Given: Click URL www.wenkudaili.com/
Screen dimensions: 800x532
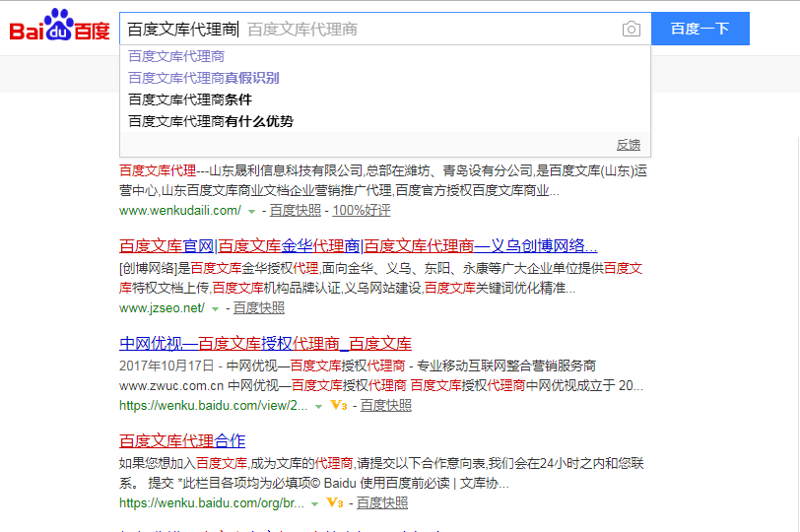Looking at the screenshot, I should click(180, 210).
